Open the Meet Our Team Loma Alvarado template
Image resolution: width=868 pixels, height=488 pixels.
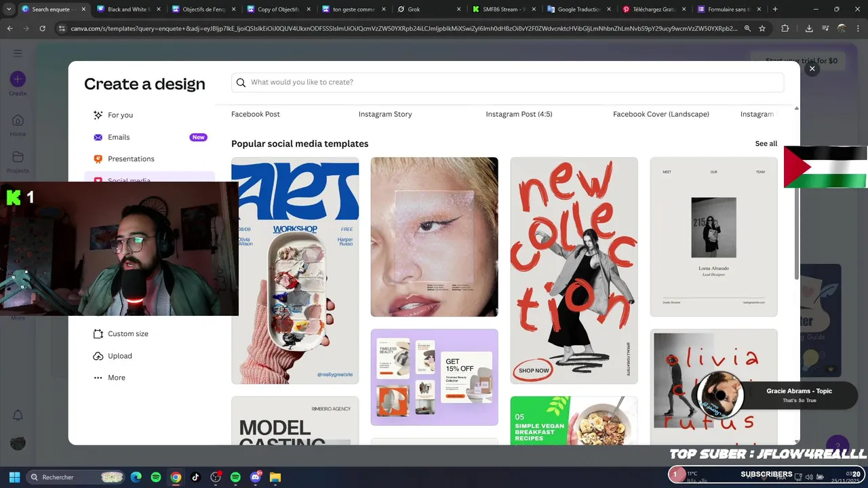click(x=713, y=237)
